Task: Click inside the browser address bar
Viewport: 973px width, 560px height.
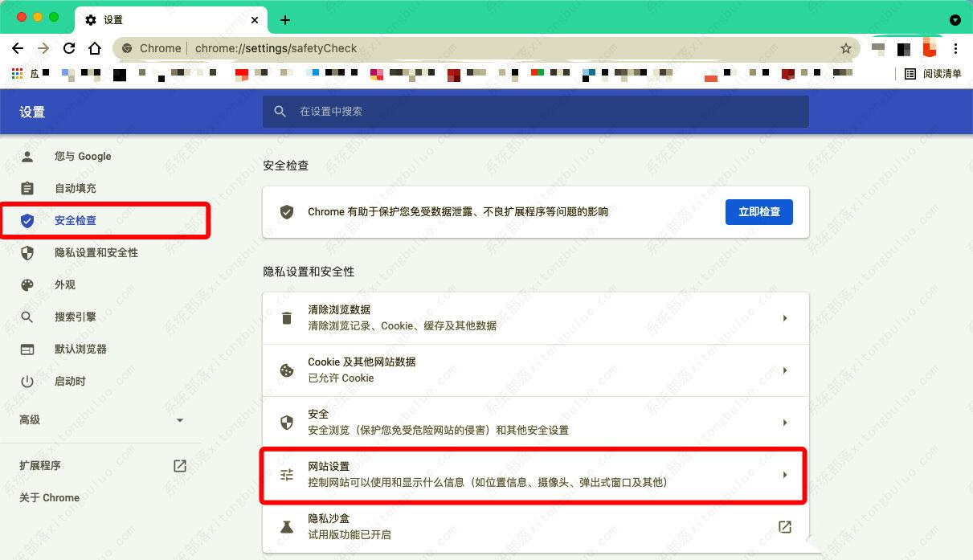Action: 402,48
